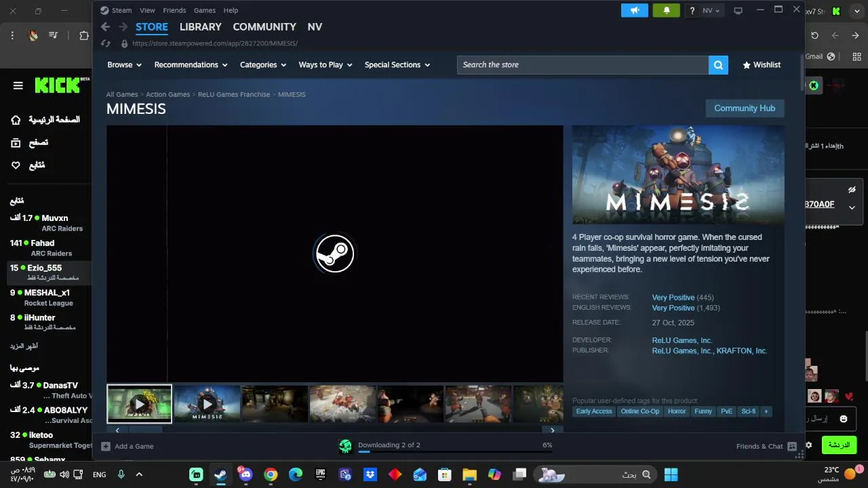The image size is (868, 488).
Task: Open the Friends menu
Action: pos(174,10)
